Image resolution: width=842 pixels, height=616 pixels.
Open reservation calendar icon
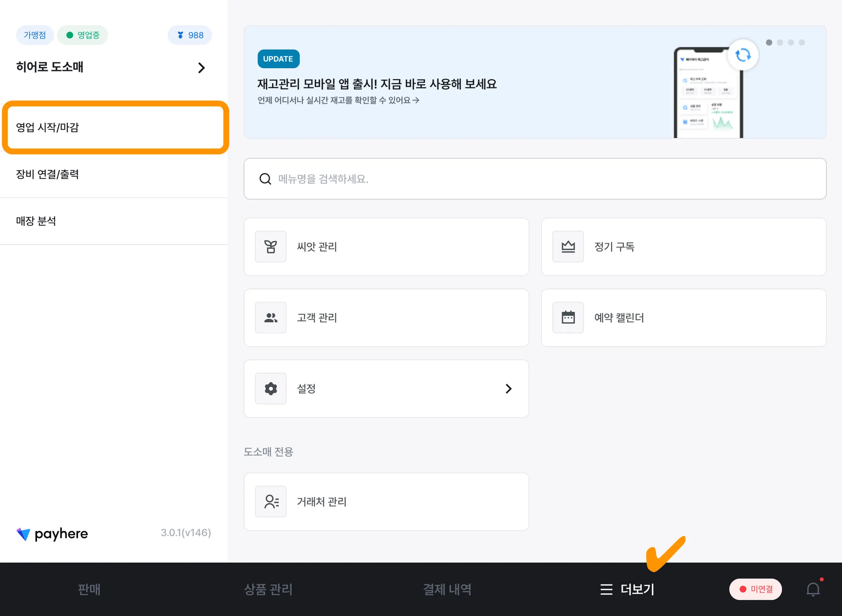tap(568, 317)
